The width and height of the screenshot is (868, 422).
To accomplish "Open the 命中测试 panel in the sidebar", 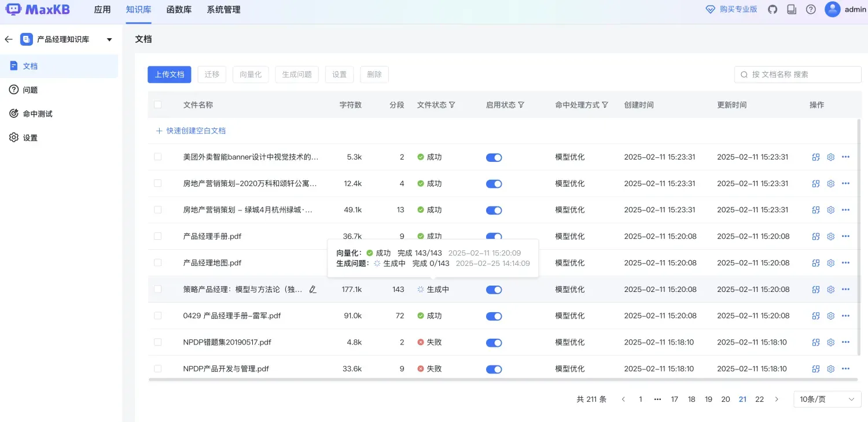I will coord(38,113).
